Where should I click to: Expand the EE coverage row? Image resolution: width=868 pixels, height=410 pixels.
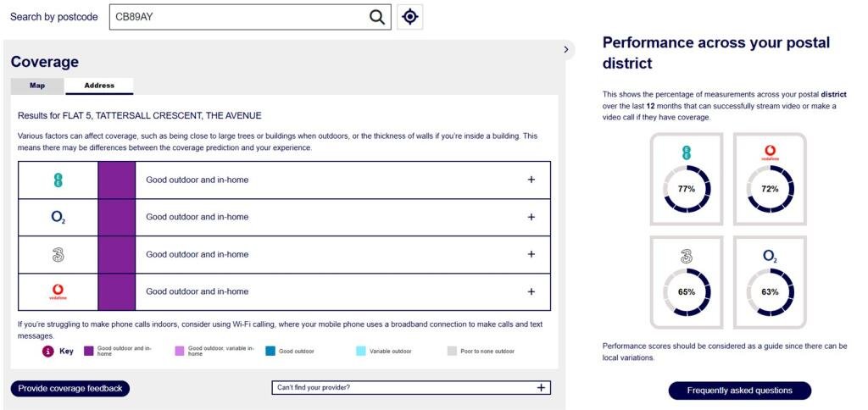pyautogui.click(x=531, y=180)
